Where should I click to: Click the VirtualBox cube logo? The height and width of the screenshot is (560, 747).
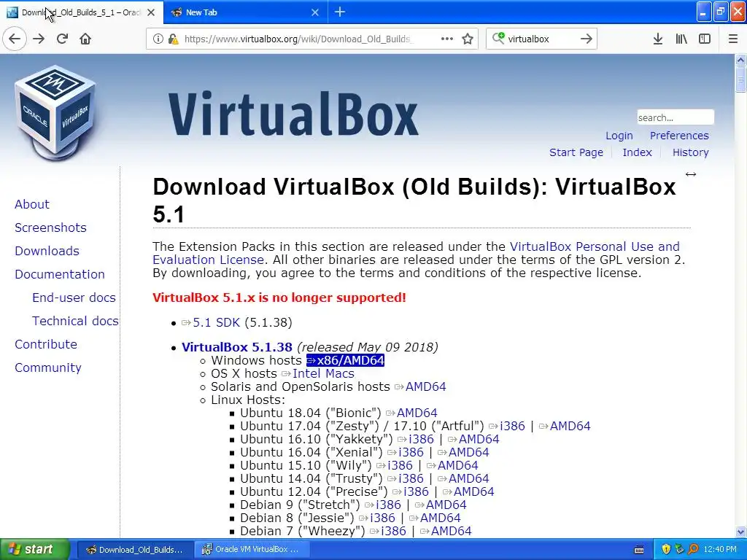(x=55, y=112)
